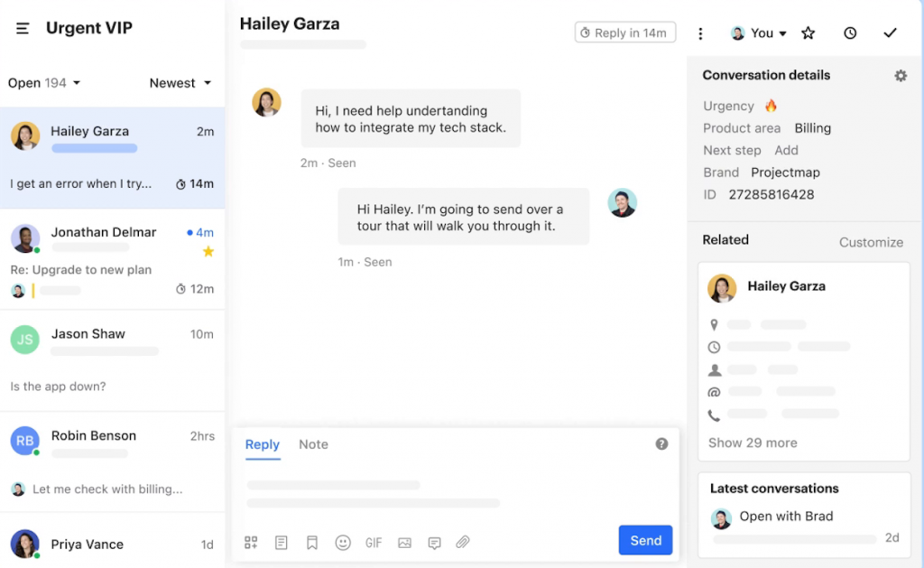The width and height of the screenshot is (924, 568).
Task: Insert an image in the reply composer
Action: (x=404, y=542)
